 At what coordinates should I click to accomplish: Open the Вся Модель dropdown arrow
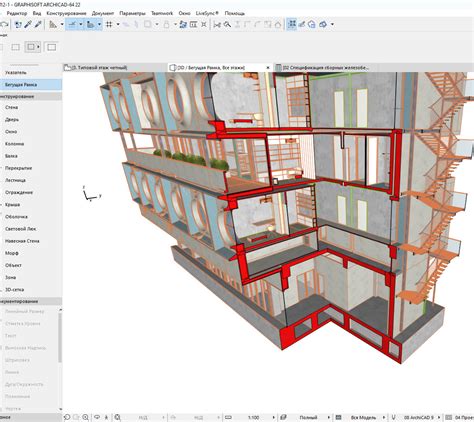pyautogui.click(x=384, y=417)
